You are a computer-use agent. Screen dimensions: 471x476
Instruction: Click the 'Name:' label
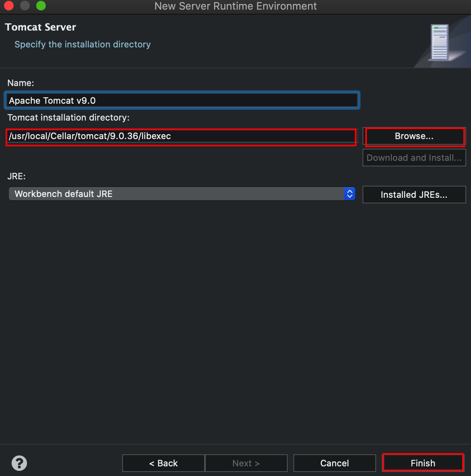[x=20, y=83]
